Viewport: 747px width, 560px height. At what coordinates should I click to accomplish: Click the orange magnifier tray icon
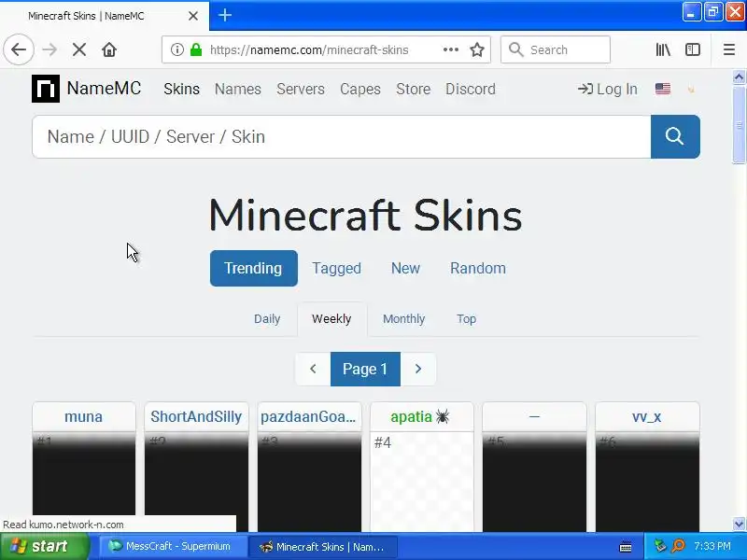(x=678, y=546)
